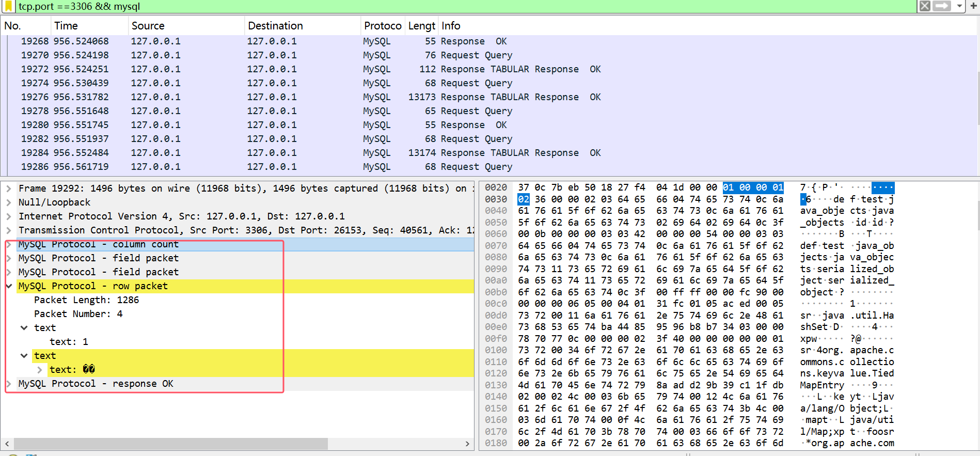Click hex offset 0180 row
Screen dimensions: 980x456
click(x=496, y=443)
